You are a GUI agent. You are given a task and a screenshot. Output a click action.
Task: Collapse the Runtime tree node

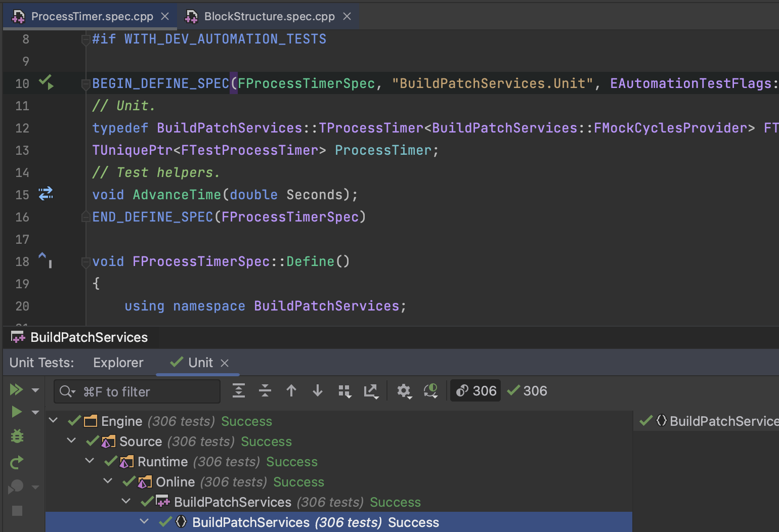tap(90, 461)
